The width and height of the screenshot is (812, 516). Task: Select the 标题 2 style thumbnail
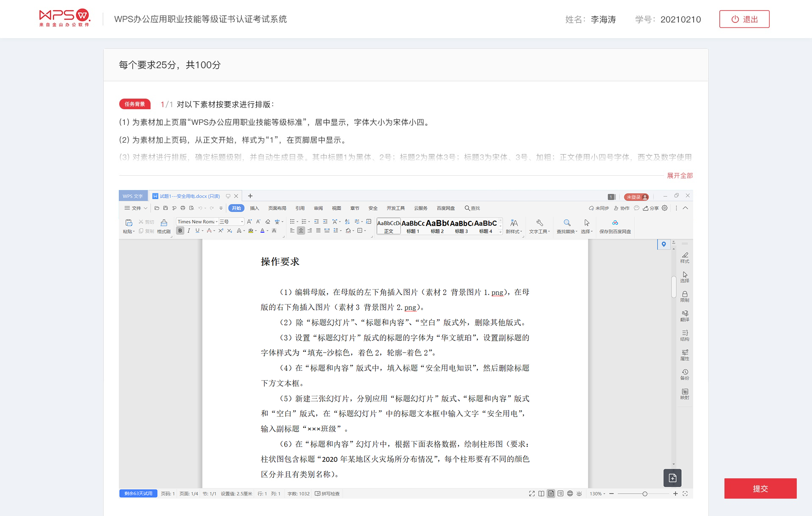pos(437,226)
